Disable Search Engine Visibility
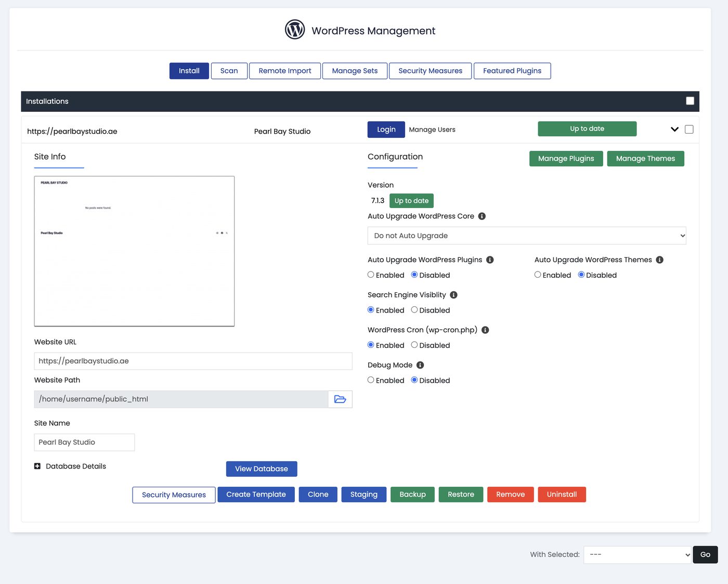728x584 pixels. [414, 310]
